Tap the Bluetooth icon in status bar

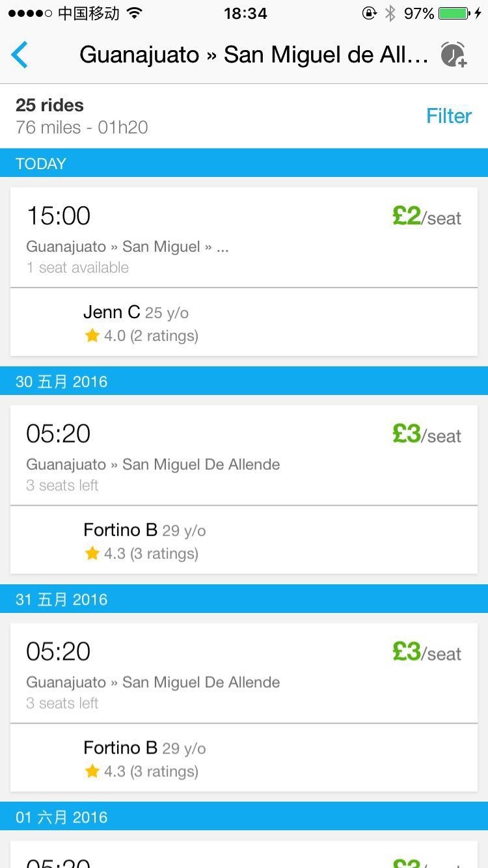click(x=390, y=13)
